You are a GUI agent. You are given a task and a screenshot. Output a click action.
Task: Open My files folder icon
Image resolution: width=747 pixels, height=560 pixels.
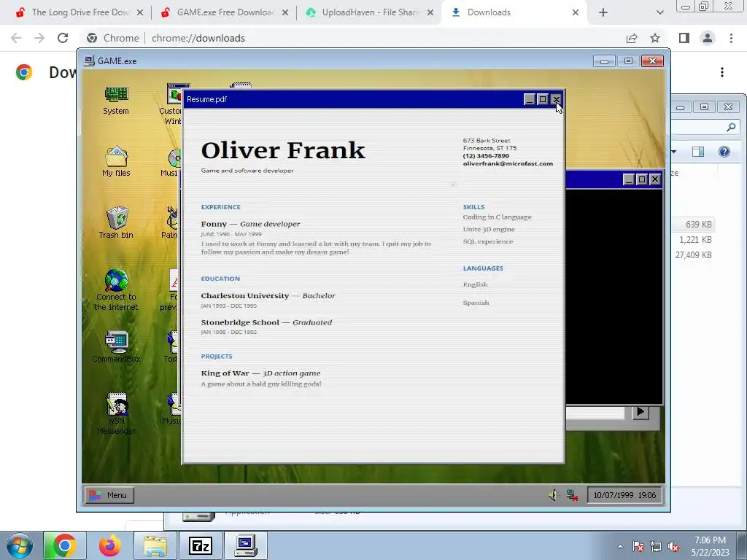(116, 161)
